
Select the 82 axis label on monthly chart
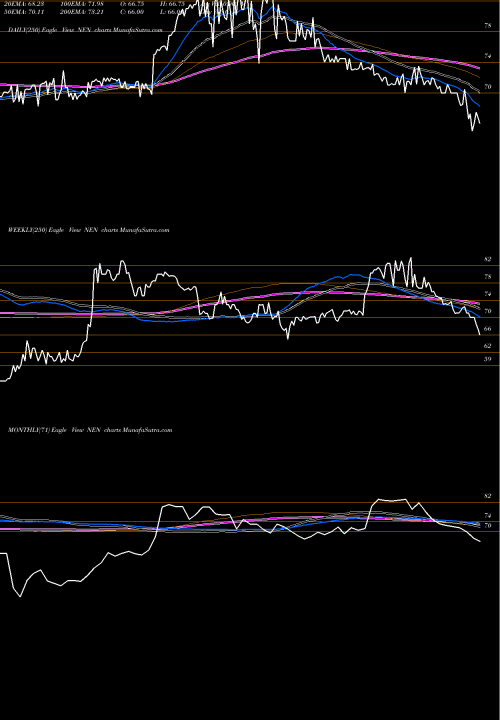[488, 496]
